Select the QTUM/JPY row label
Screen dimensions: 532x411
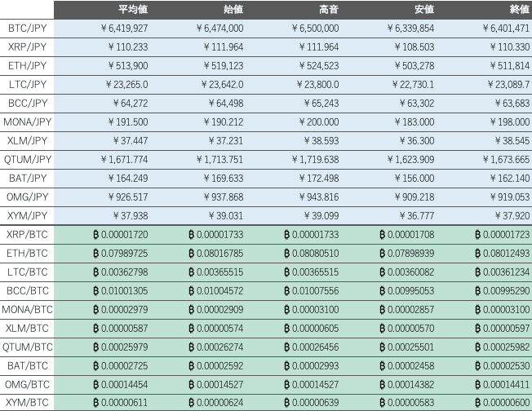[27, 159]
